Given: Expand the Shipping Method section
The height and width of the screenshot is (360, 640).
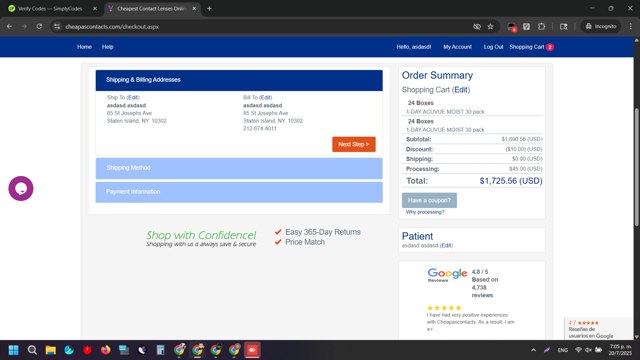Looking at the screenshot, I should click(239, 168).
